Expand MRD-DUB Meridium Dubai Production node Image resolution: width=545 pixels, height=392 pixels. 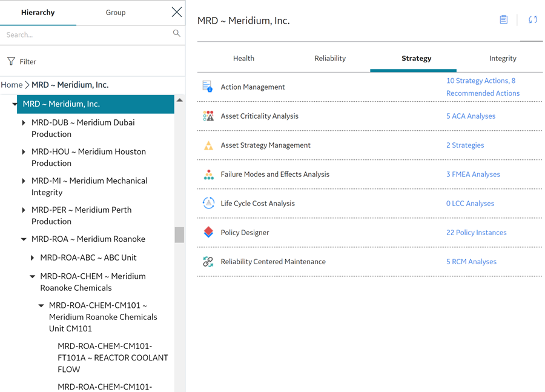tap(24, 122)
